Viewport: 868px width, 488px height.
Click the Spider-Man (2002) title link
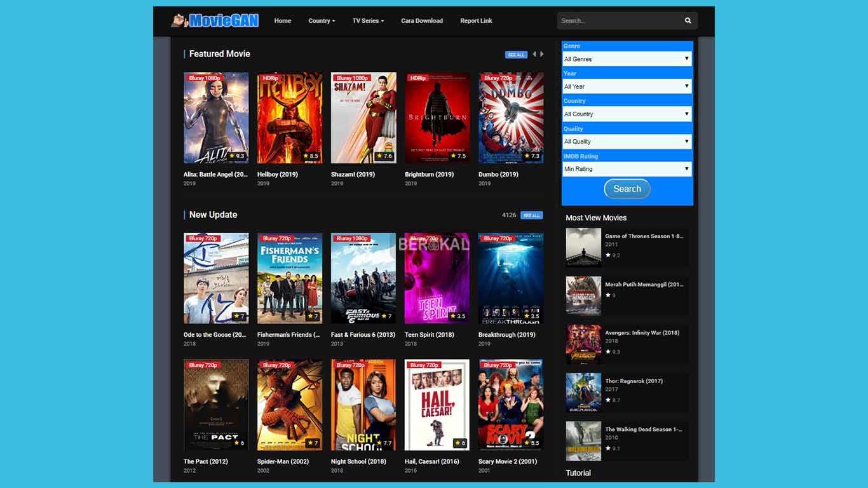point(283,461)
